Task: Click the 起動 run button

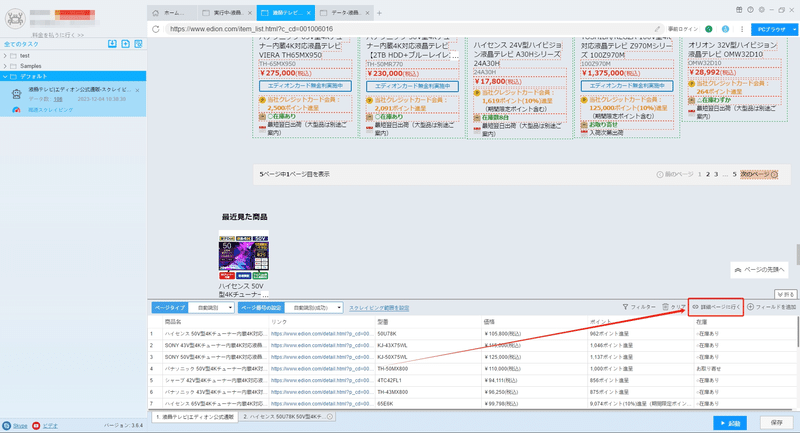Action: 730,423
